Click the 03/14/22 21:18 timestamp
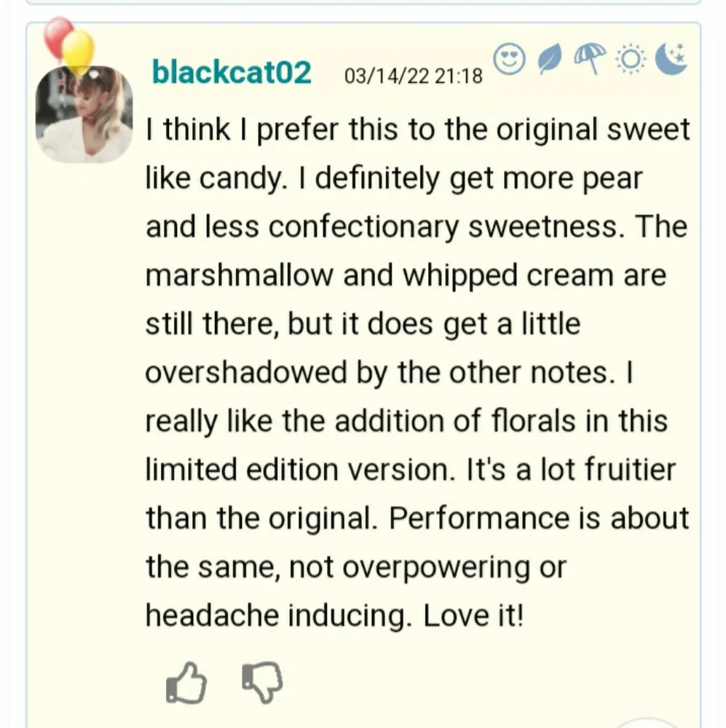The image size is (726, 728). coord(413,76)
